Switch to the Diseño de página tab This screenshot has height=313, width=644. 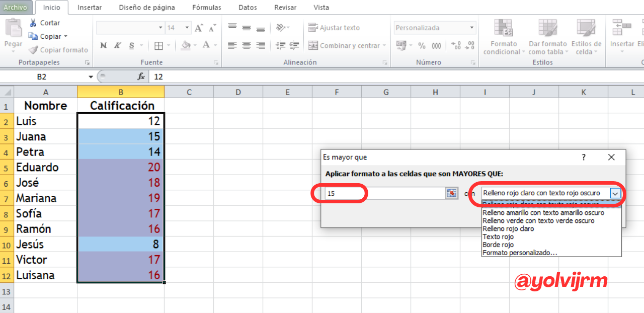tap(147, 8)
